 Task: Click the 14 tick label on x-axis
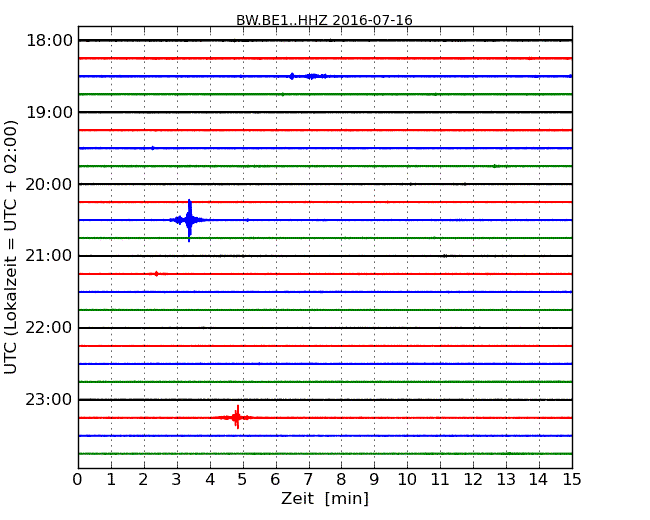click(538, 480)
